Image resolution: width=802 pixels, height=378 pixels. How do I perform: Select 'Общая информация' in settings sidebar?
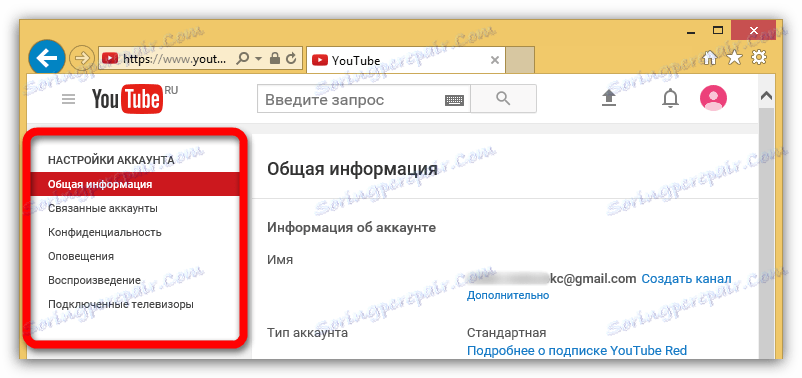[x=136, y=184]
